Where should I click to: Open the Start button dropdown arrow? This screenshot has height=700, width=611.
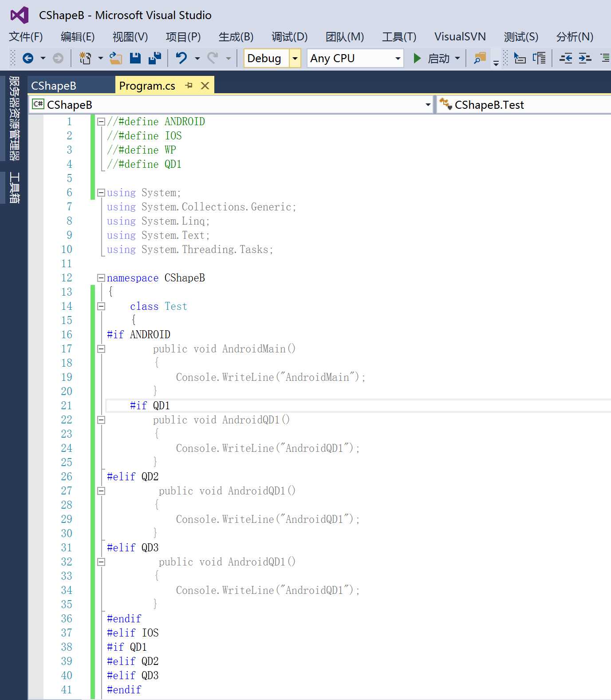pyautogui.click(x=457, y=58)
